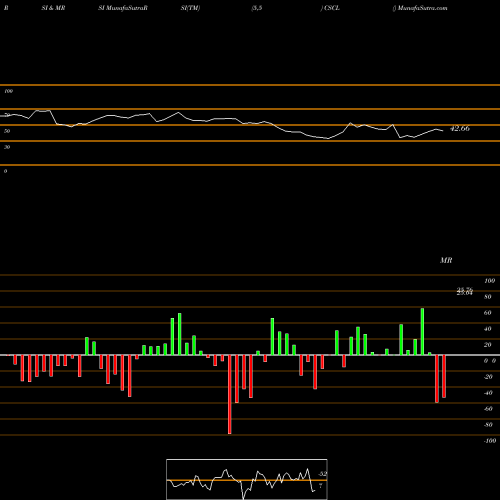The height and width of the screenshot is (500, 500).
Task: Click the 0 label under RSI panel
Action: [x=5, y=171]
